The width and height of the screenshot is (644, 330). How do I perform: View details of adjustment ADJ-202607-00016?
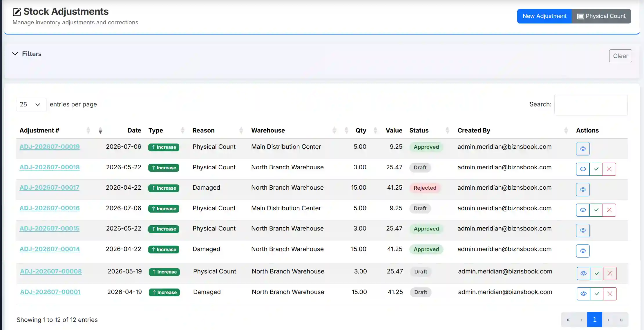[x=583, y=210]
